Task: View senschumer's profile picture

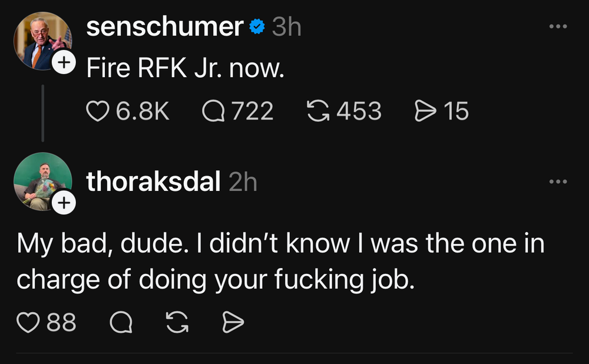Action: (x=41, y=40)
